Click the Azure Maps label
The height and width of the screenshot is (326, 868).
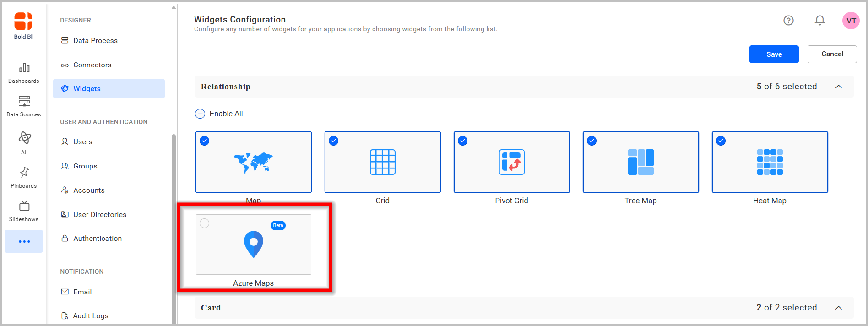point(254,283)
